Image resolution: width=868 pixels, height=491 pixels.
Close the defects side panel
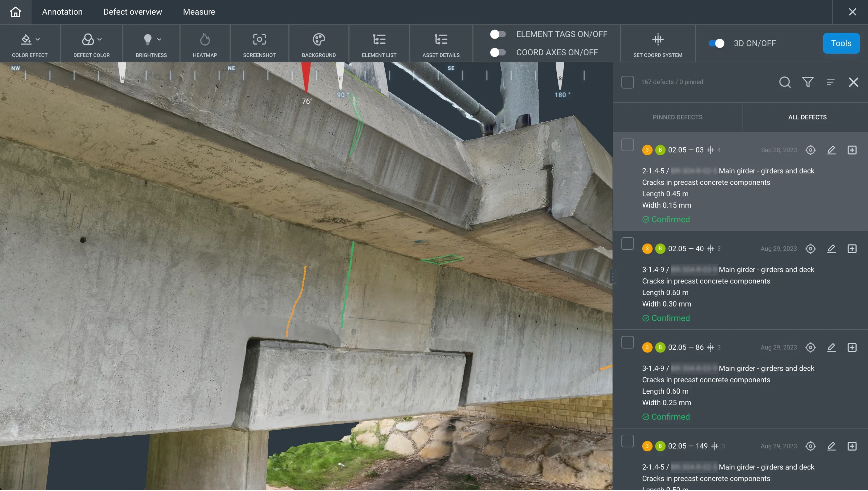[853, 82]
